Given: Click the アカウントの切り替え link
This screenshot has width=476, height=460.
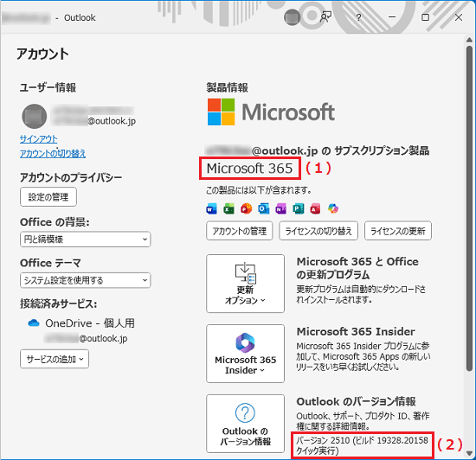Looking at the screenshot, I should tap(53, 153).
